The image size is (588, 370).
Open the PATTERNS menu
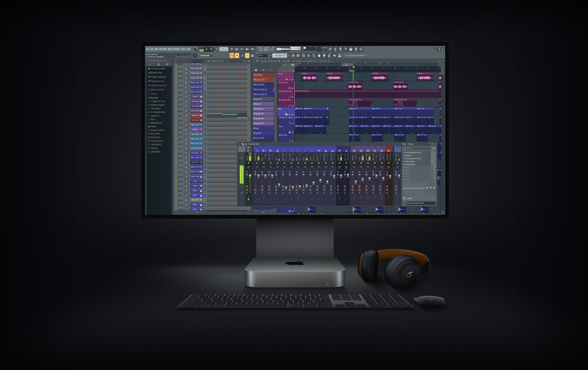(163, 49)
